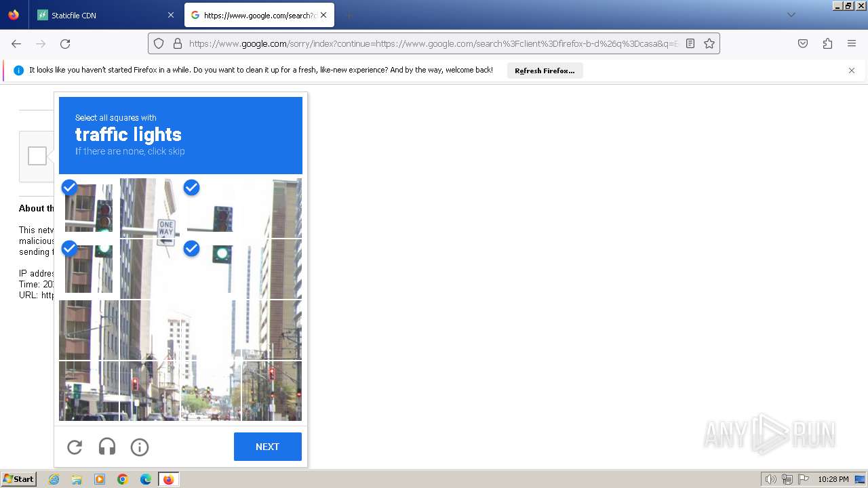Viewport: 868px width, 488px height.
Task: Launch Internet Explorer from the taskbar
Action: [54, 479]
